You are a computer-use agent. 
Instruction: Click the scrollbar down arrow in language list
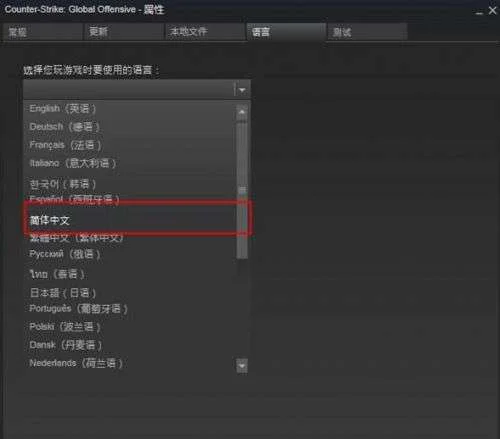coord(242,366)
